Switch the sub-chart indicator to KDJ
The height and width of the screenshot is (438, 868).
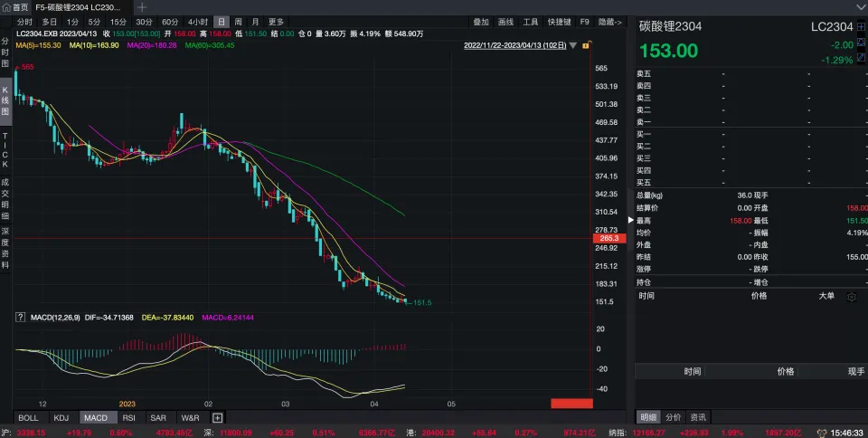point(61,417)
